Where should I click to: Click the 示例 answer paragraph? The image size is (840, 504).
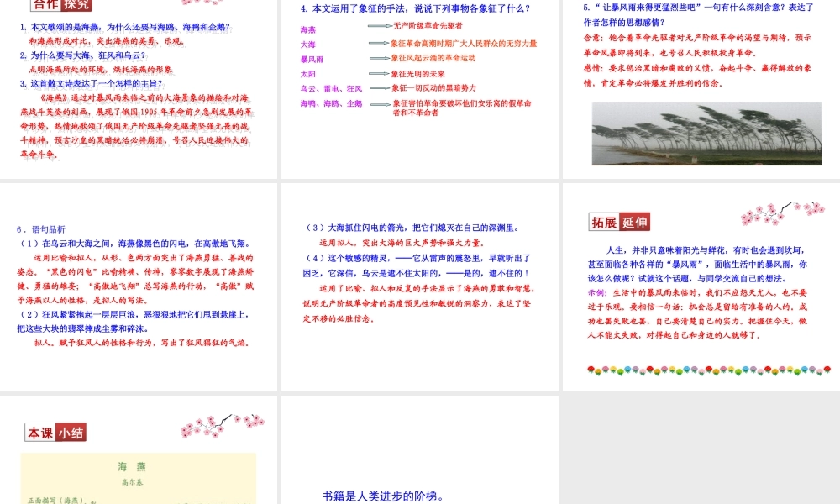coord(697,314)
